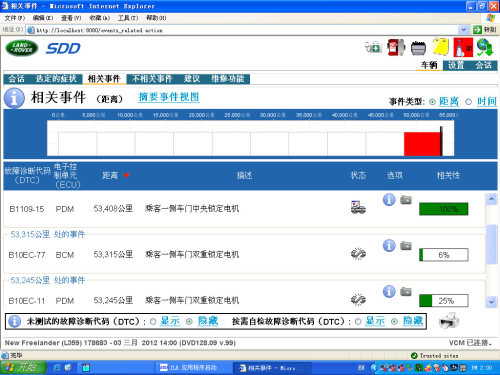This screenshot has height=375, width=500.
Task: Click the URL address input field
Action: pyautogui.click(x=247, y=30)
